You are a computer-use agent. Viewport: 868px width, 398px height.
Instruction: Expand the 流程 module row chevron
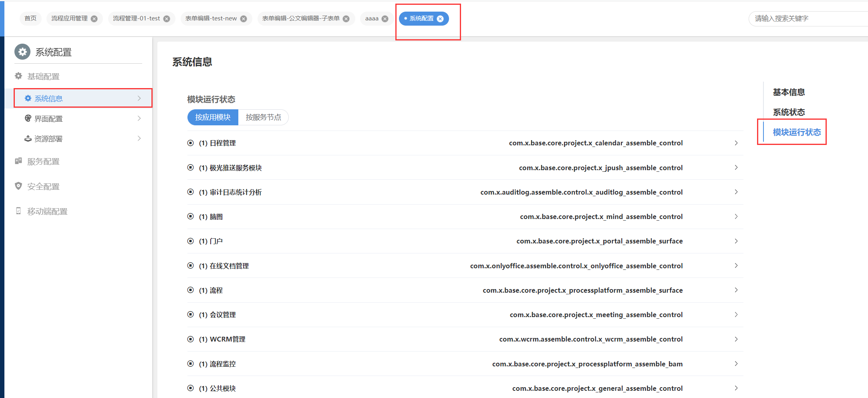pyautogui.click(x=736, y=290)
